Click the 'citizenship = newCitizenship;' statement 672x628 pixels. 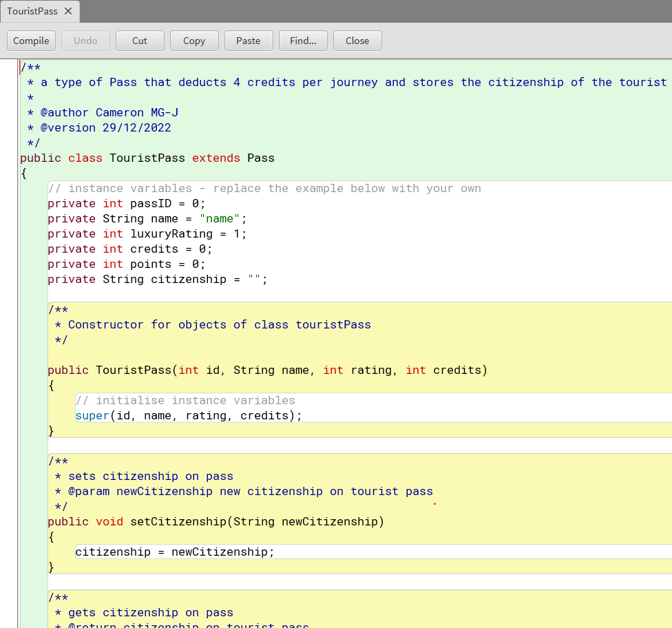175,552
